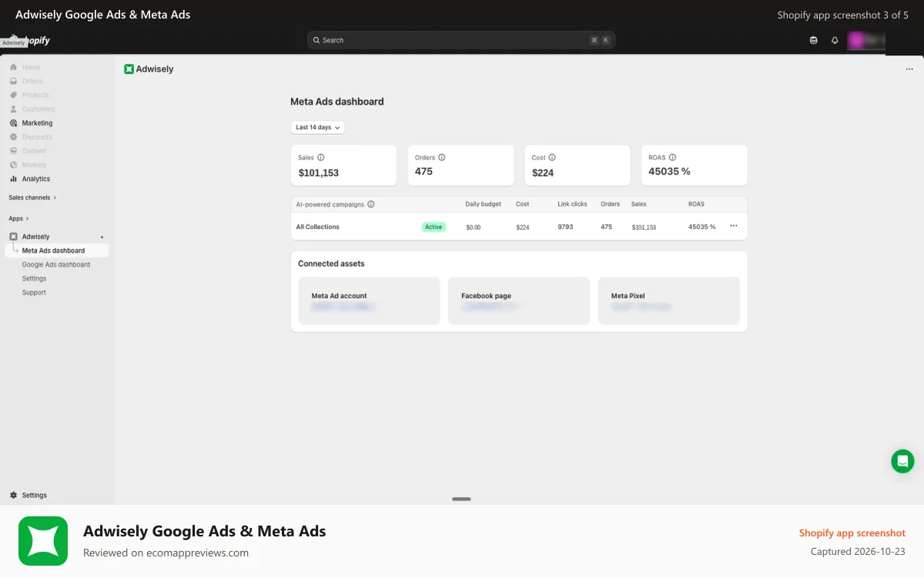
Task: Click the Products tag icon
Action: click(13, 95)
